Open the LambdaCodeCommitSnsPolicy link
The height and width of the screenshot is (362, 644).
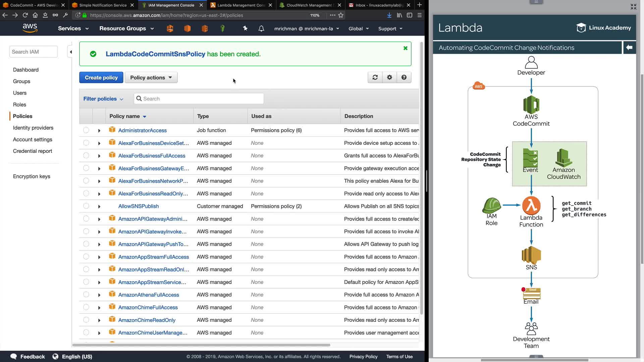155,54
